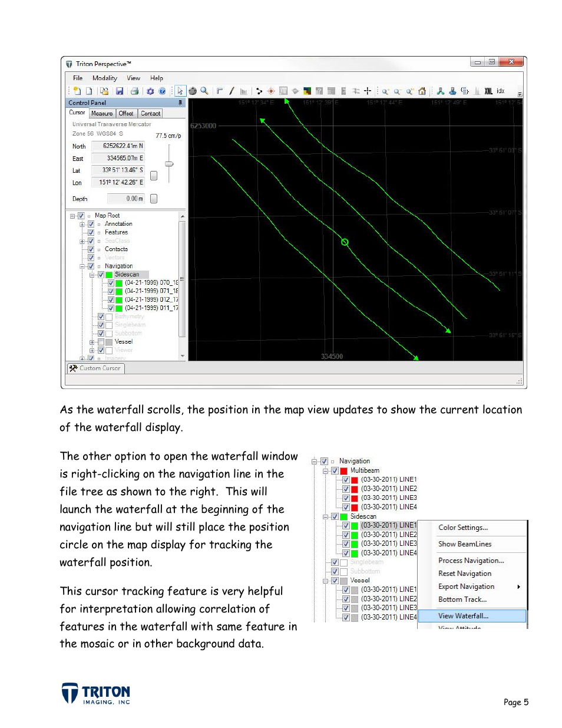Viewport: 562px width, 728px height.
Task: Click the Open file folder icon
Action: 104,91
